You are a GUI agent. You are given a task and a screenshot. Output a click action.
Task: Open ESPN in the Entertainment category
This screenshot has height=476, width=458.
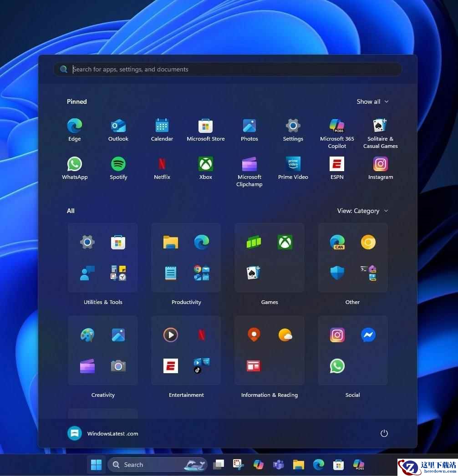pyautogui.click(x=170, y=366)
